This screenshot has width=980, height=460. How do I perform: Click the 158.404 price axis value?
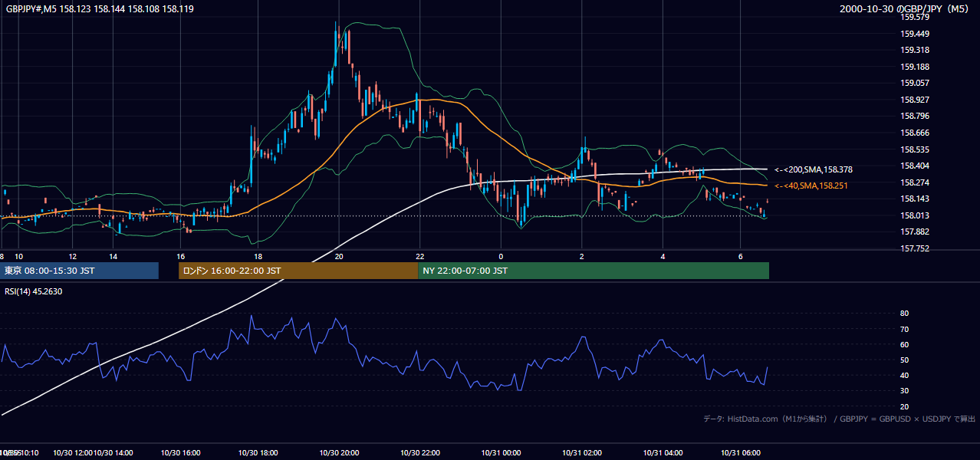coord(915,166)
